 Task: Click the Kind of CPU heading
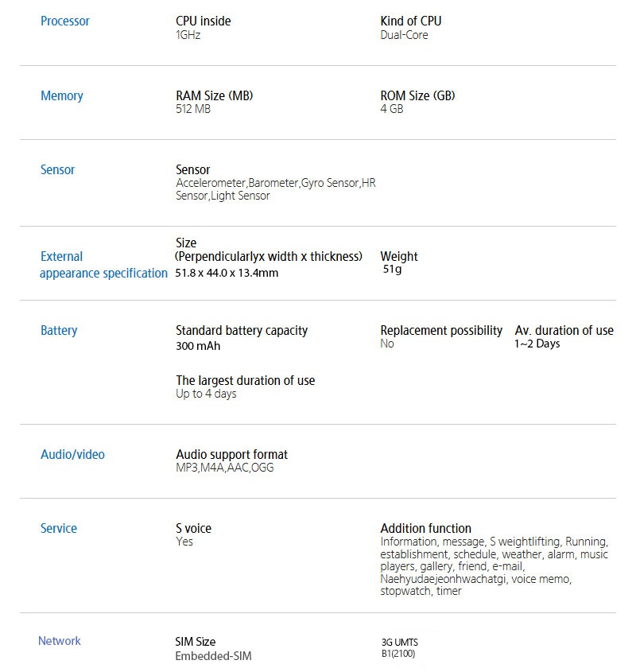click(x=411, y=21)
